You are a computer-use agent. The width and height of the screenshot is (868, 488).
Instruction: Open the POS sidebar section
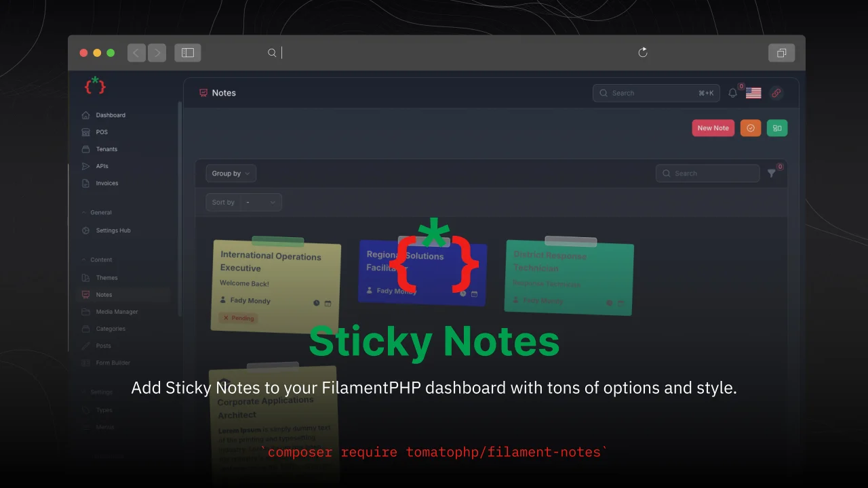[102, 132]
